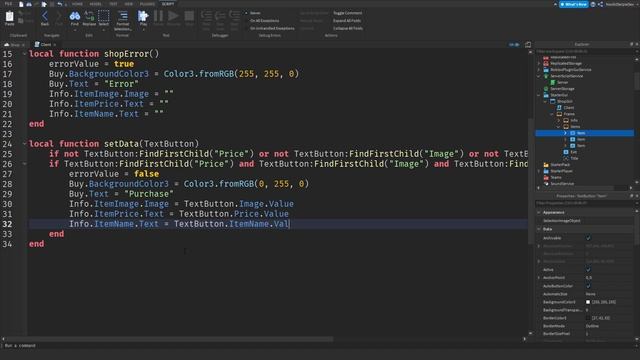Image resolution: width=640 pixels, height=360 pixels.
Task: Click the Pause test button
Action: [x=158, y=16]
